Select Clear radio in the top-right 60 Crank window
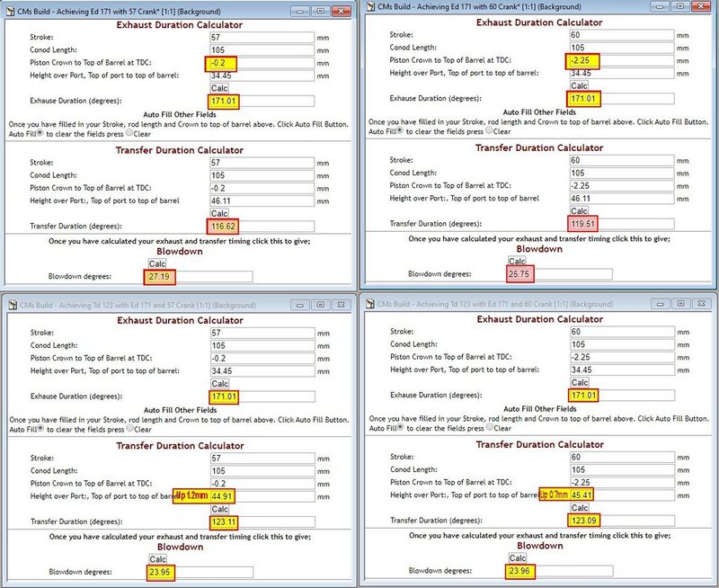Screen dimensions: 719x588 489,130
